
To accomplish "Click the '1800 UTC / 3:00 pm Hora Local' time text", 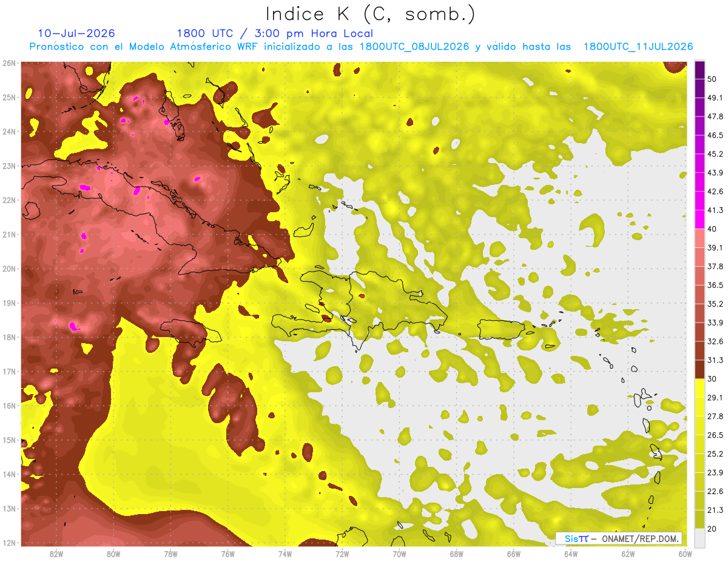I will [x=275, y=33].
